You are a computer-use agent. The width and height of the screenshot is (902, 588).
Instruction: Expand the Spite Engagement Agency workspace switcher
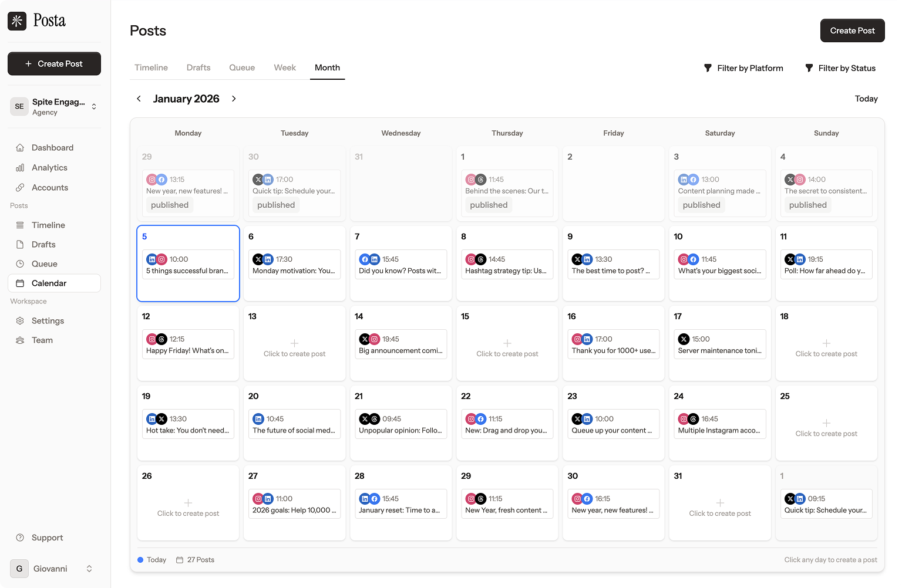94,106
